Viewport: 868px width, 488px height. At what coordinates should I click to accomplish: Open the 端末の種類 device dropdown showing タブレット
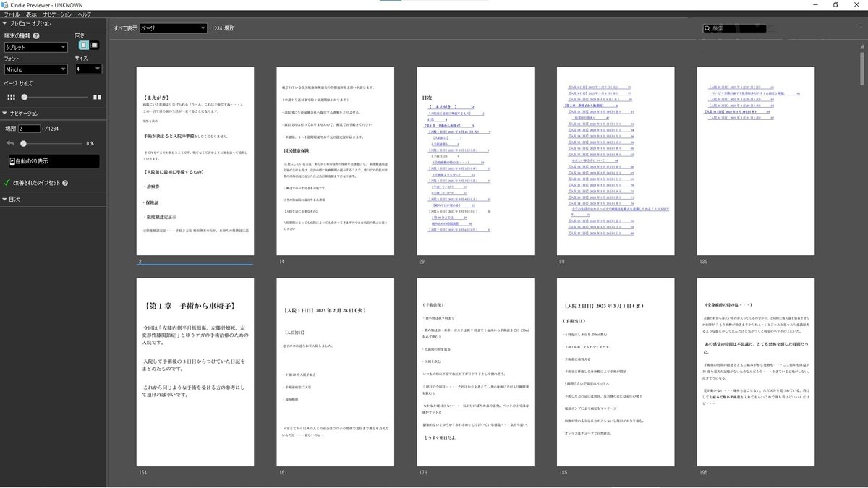click(35, 47)
